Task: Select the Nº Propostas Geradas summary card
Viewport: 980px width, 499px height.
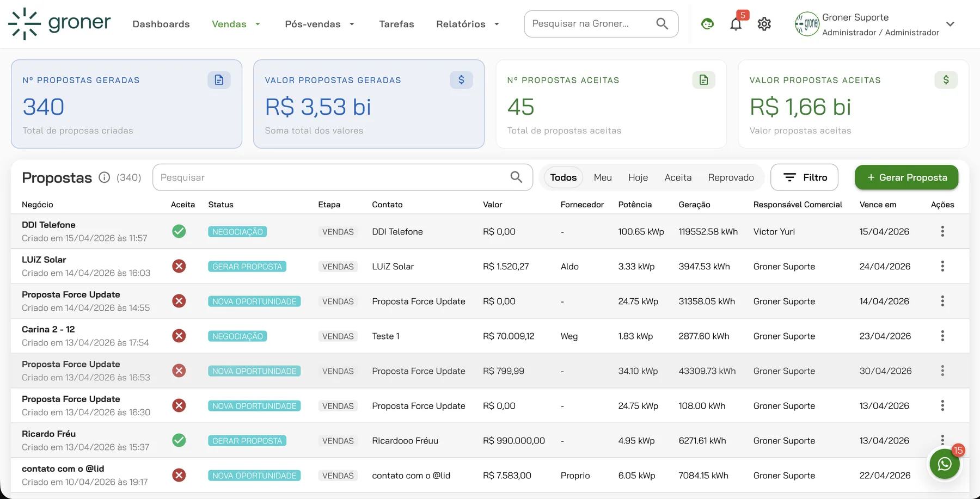Action: click(x=126, y=104)
